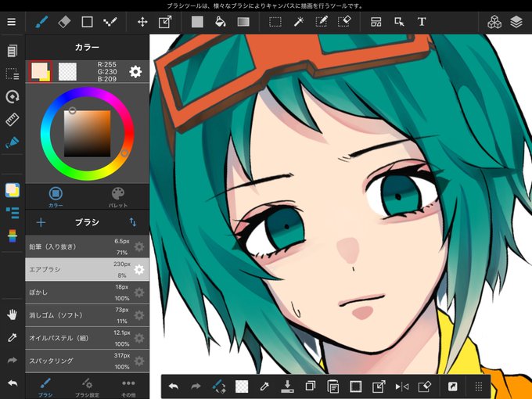This screenshot has height=399, width=532.
Task: Tap the save download icon in shortcut bar
Action: [287, 386]
